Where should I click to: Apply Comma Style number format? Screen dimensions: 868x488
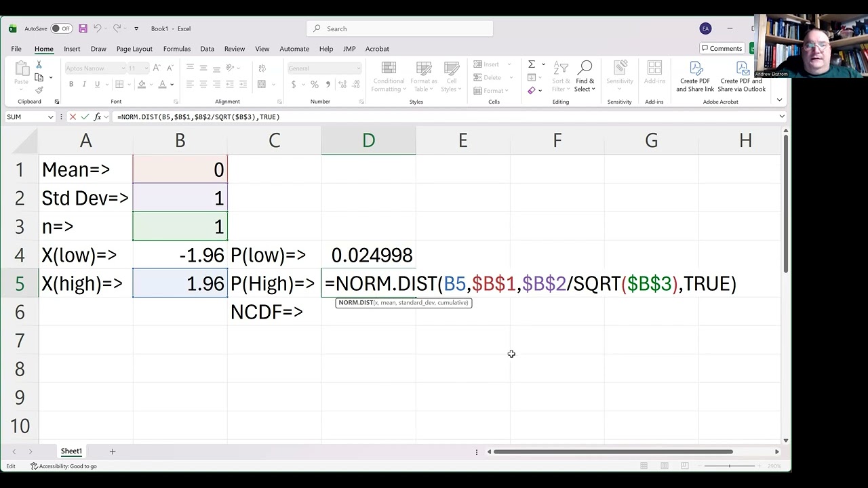pos(328,84)
